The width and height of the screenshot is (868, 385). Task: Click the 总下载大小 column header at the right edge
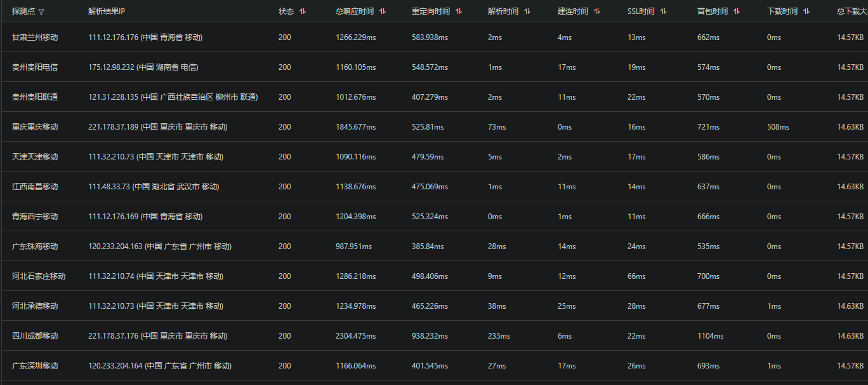click(852, 11)
